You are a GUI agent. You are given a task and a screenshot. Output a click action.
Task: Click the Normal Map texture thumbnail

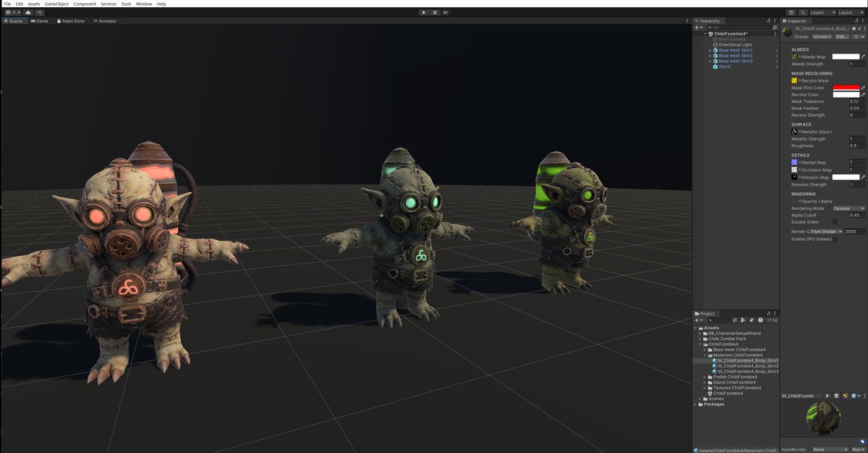(794, 162)
